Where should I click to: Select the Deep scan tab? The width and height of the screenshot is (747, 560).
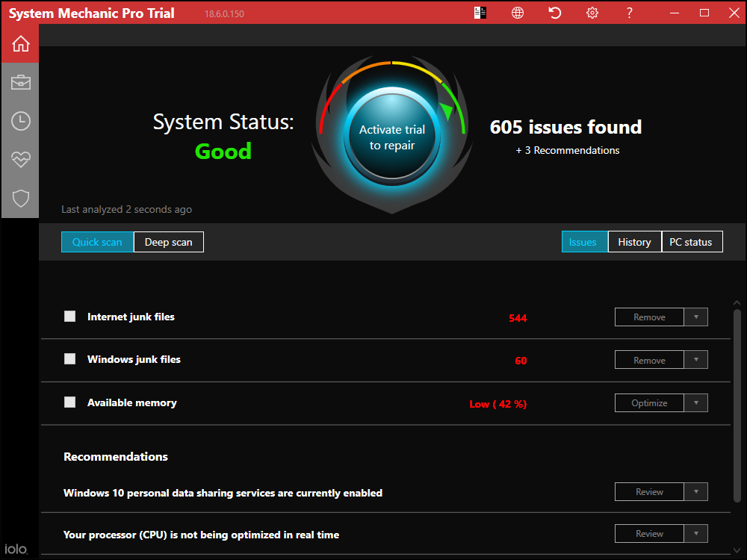tap(168, 241)
